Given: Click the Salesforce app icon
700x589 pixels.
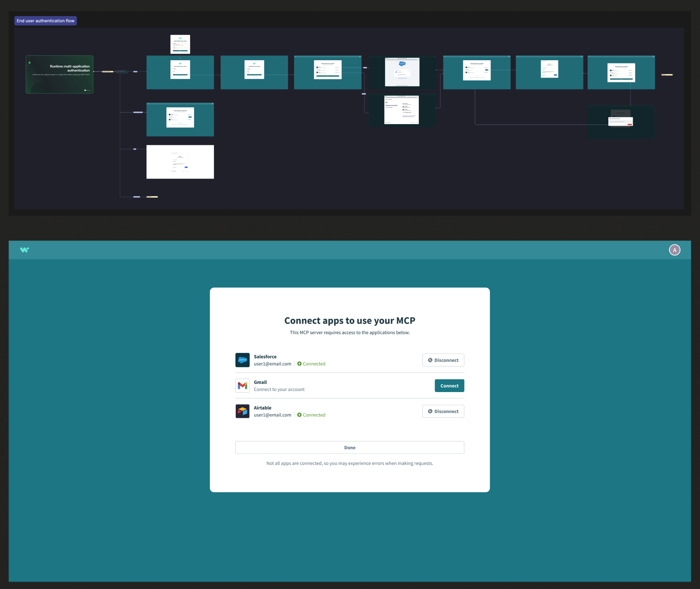Looking at the screenshot, I should (242, 360).
